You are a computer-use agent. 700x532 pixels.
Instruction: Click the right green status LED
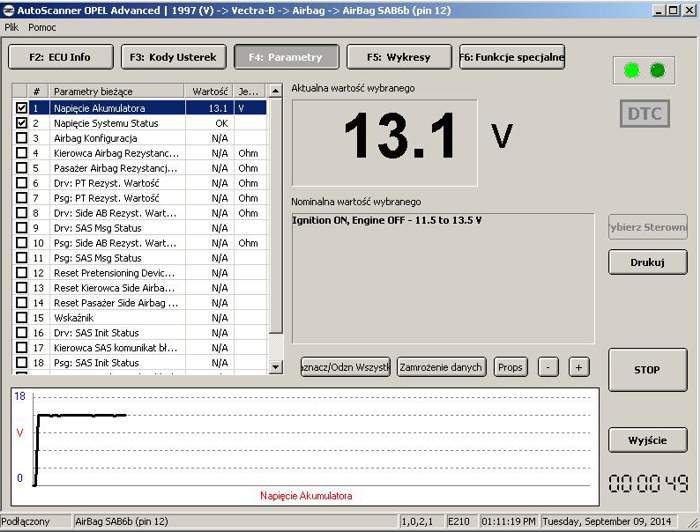657,70
